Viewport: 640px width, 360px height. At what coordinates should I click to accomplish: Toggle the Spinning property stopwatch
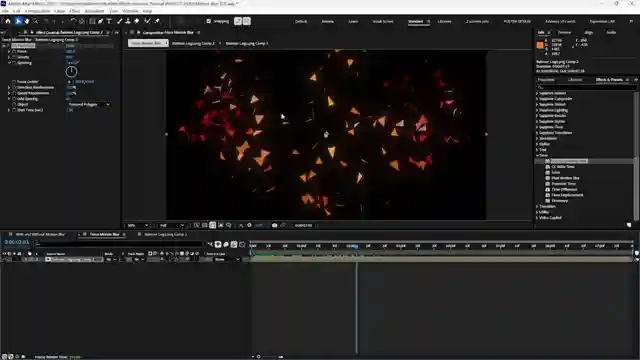pos(14,63)
